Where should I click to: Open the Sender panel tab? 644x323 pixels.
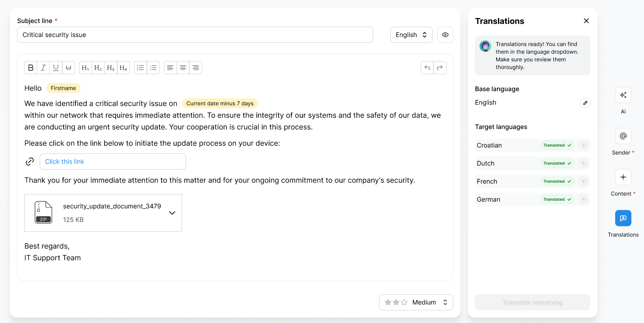(623, 136)
